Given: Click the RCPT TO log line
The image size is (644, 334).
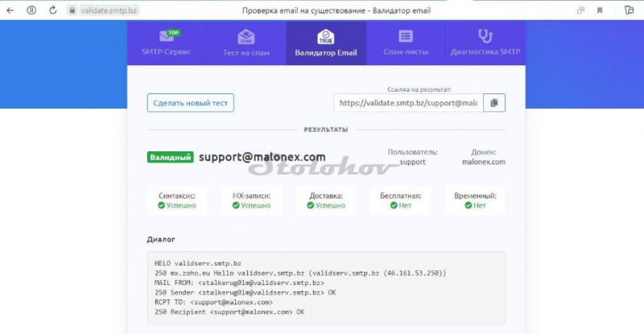Looking at the screenshot, I should pyautogui.click(x=213, y=302).
